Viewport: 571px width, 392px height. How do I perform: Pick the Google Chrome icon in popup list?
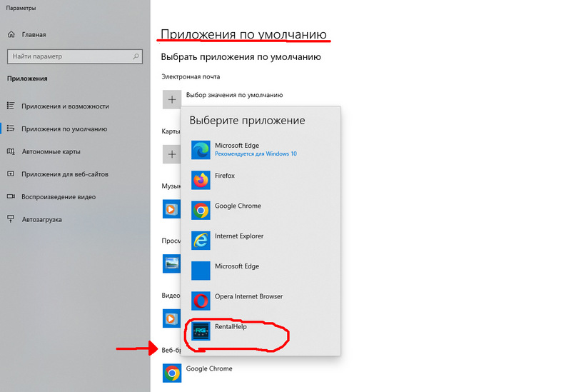point(201,210)
